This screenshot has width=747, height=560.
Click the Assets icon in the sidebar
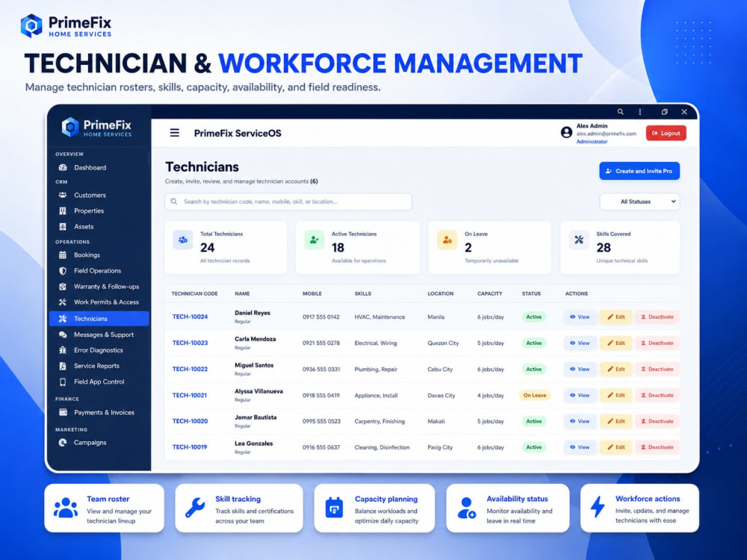click(x=63, y=227)
